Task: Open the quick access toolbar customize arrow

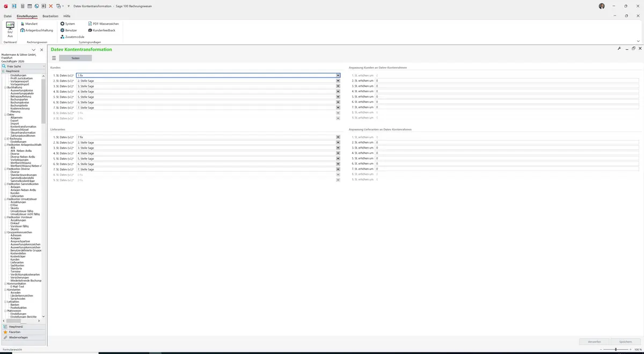Action: pyautogui.click(x=69, y=6)
